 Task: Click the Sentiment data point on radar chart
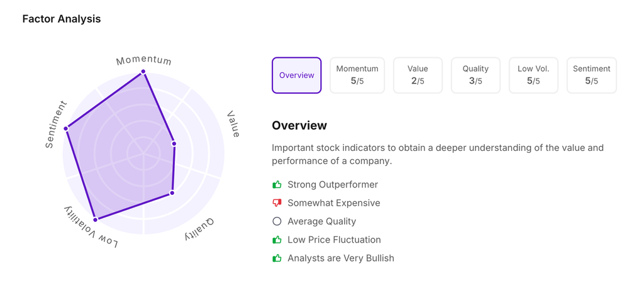point(66,128)
